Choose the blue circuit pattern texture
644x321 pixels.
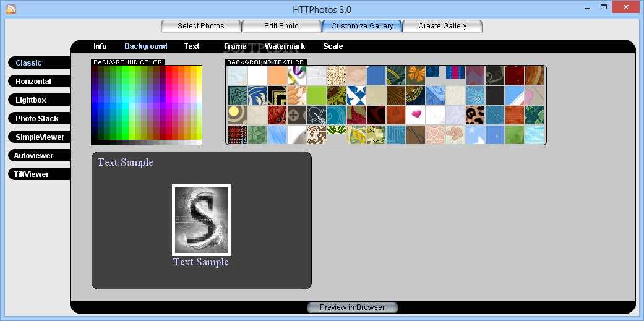(397, 135)
